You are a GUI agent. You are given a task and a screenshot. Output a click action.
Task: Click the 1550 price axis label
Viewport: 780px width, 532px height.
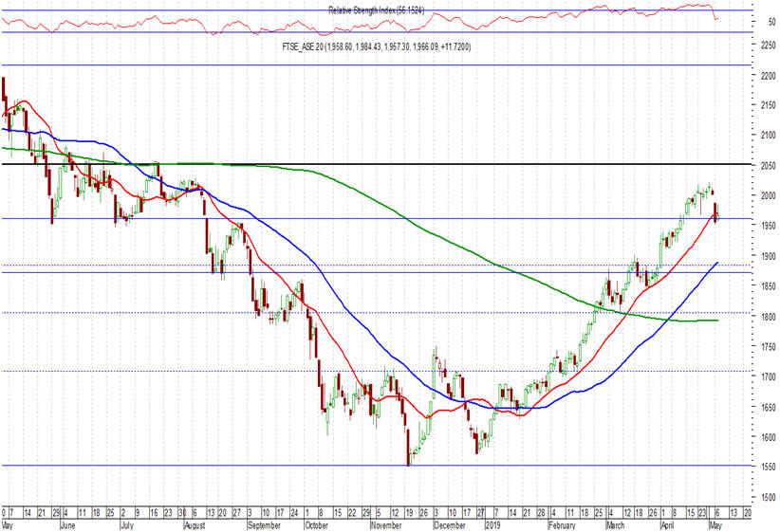click(x=763, y=468)
